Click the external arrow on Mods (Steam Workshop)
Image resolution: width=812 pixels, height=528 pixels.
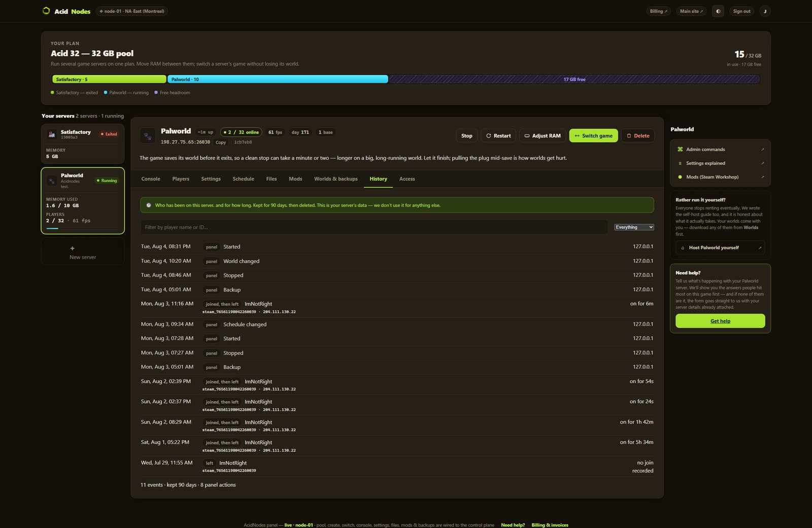click(762, 177)
